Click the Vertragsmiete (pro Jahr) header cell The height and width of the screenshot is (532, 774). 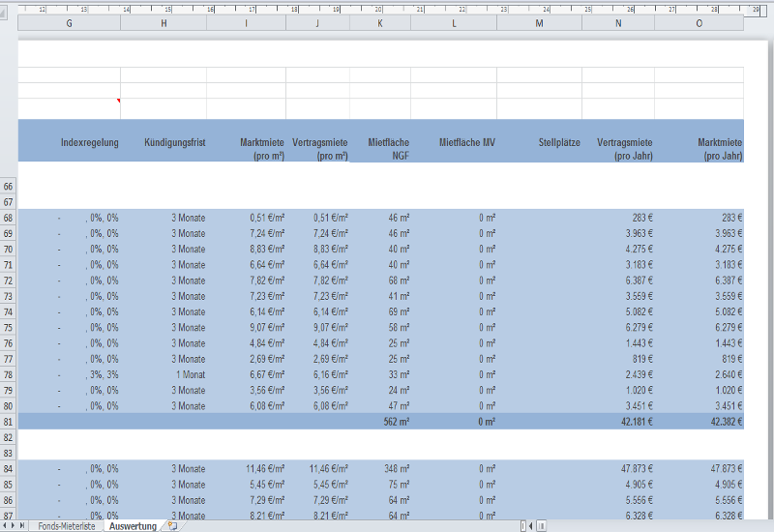point(618,140)
